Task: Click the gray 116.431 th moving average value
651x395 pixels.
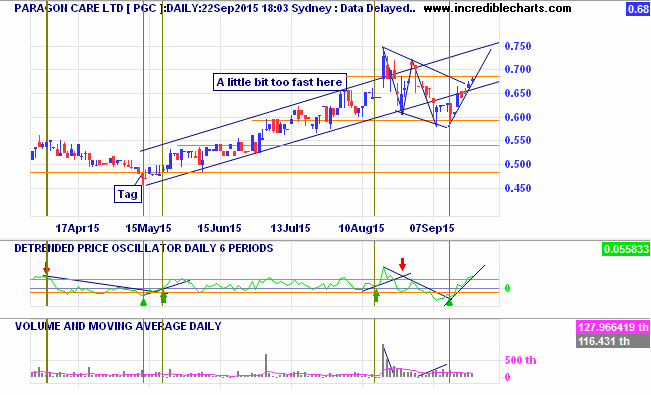Action: tap(613, 341)
